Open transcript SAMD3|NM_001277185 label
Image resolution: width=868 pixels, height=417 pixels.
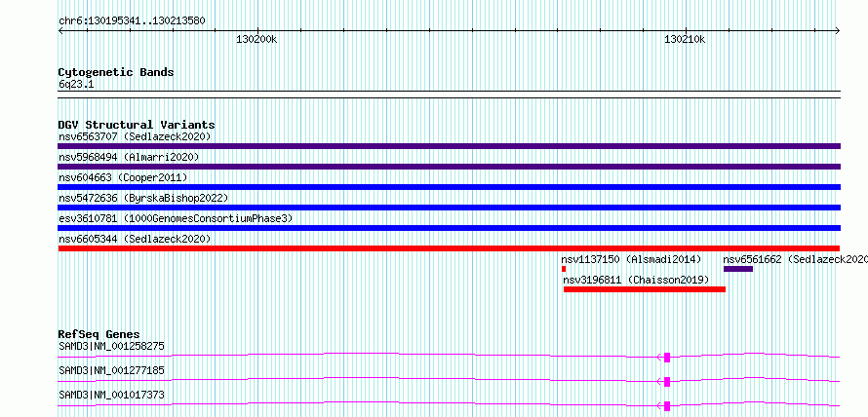111,370
